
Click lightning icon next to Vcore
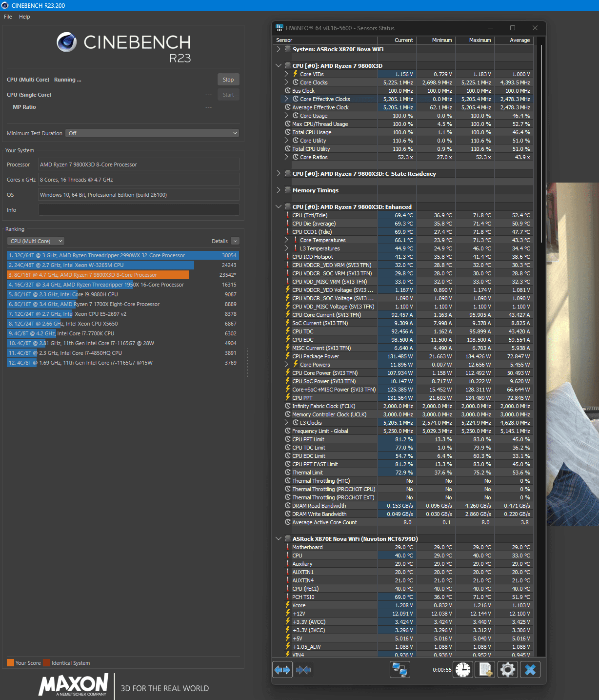click(288, 605)
